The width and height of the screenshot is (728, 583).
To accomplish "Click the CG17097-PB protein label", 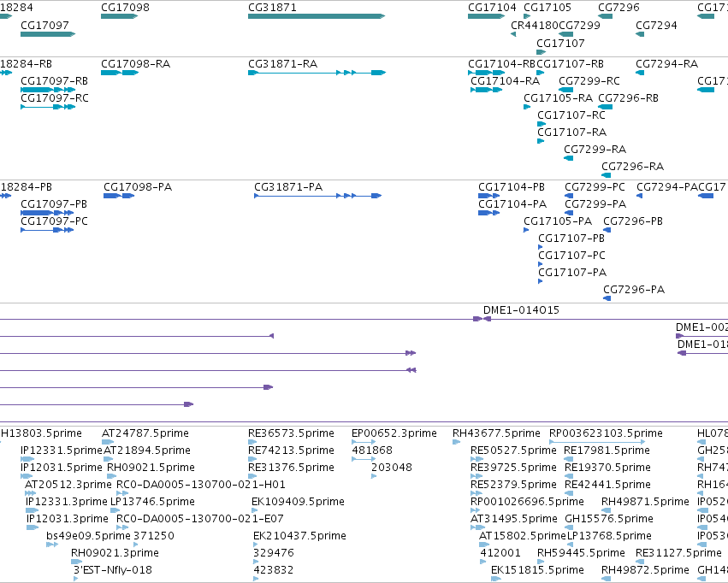I will pyautogui.click(x=54, y=204).
